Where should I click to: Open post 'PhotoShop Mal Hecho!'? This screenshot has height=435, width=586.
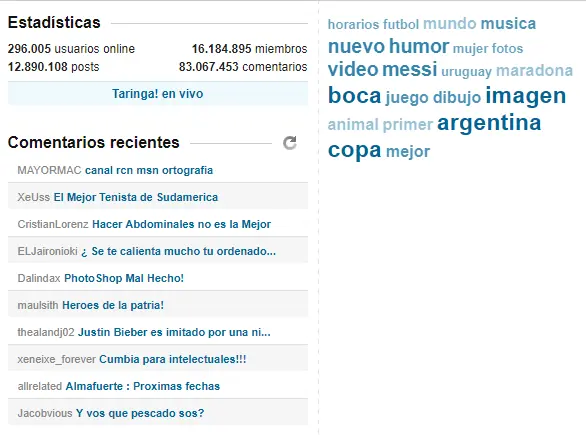124,278
